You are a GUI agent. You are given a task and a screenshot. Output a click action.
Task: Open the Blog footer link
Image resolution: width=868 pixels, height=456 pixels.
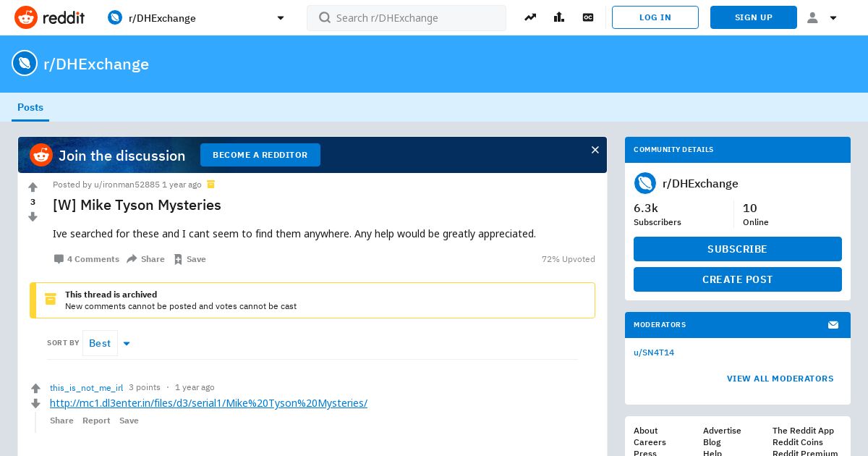click(x=712, y=442)
